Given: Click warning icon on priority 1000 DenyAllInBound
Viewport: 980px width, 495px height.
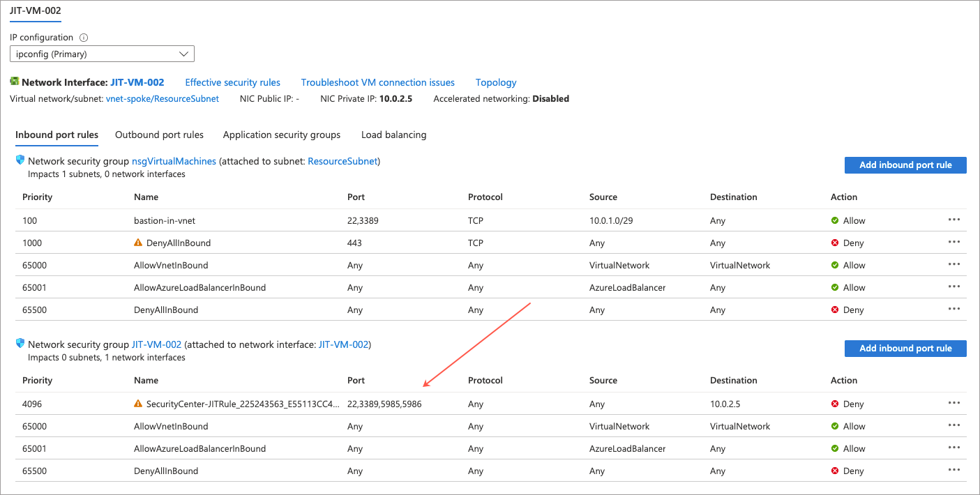Looking at the screenshot, I should [138, 243].
